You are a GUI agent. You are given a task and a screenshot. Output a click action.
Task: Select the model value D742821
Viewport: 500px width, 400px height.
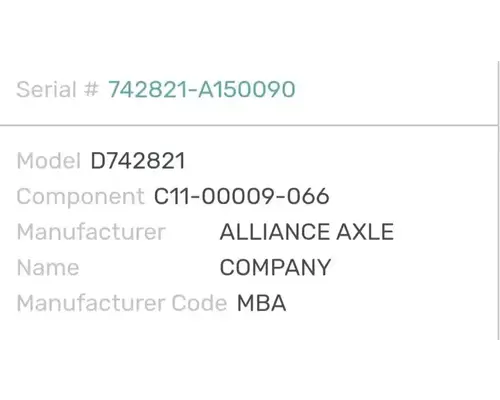138,161
